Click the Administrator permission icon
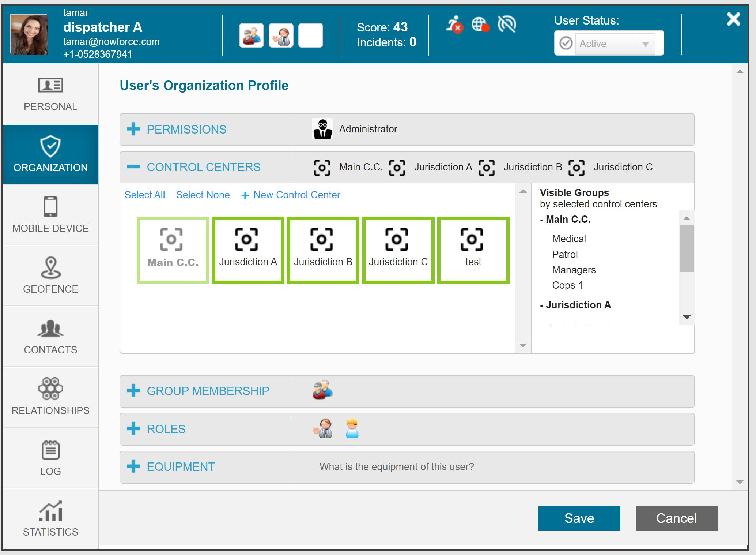 tap(322, 129)
